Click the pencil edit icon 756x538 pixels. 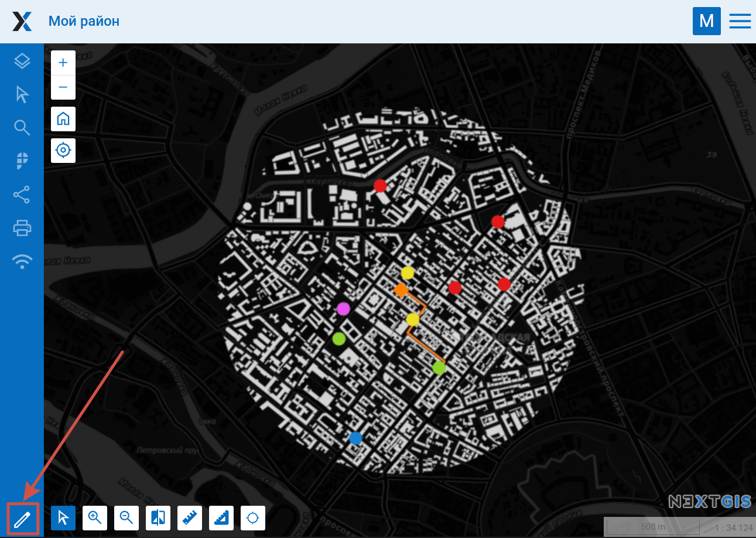pos(22,519)
